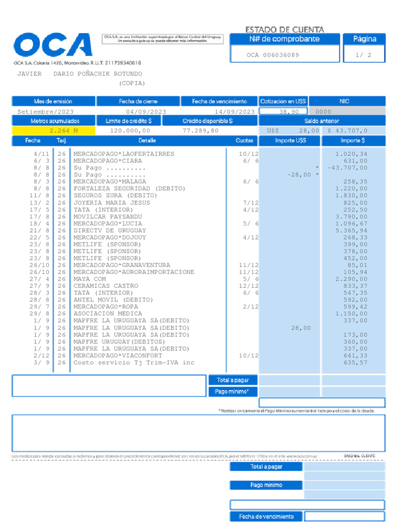Click the DIRECTV amount 5.365,94
Viewport: 399px width, 532px height.
(352, 231)
